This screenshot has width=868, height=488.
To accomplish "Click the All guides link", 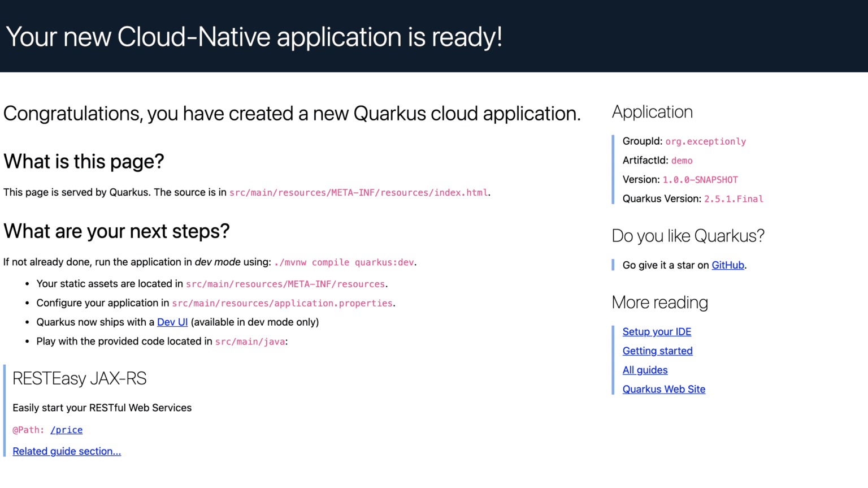I will (645, 370).
